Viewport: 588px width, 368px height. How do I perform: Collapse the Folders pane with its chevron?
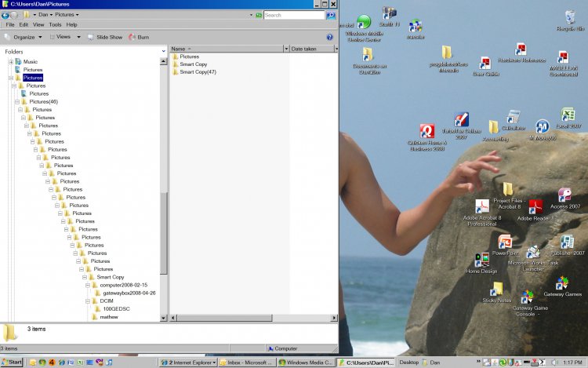(164, 51)
